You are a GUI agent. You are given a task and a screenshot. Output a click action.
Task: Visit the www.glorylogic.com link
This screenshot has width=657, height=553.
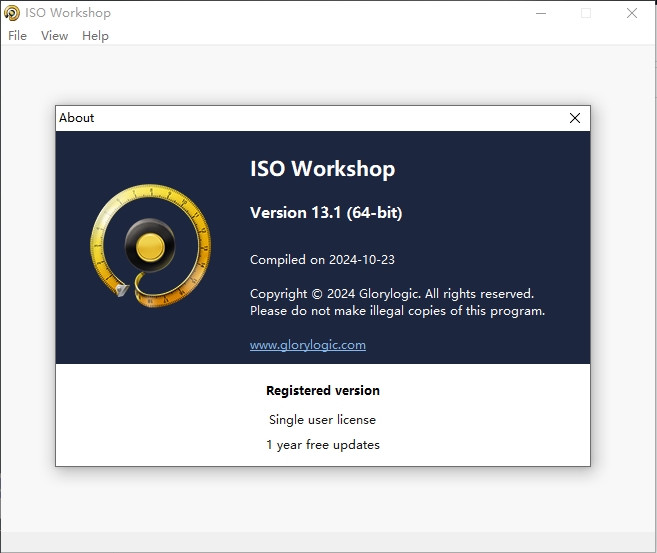(x=307, y=345)
